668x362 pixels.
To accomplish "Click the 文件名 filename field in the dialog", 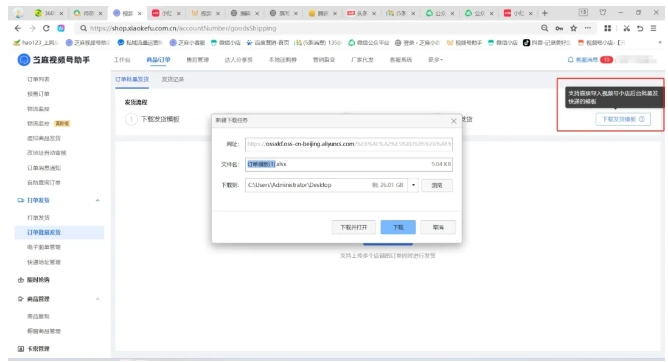I will (348, 164).
